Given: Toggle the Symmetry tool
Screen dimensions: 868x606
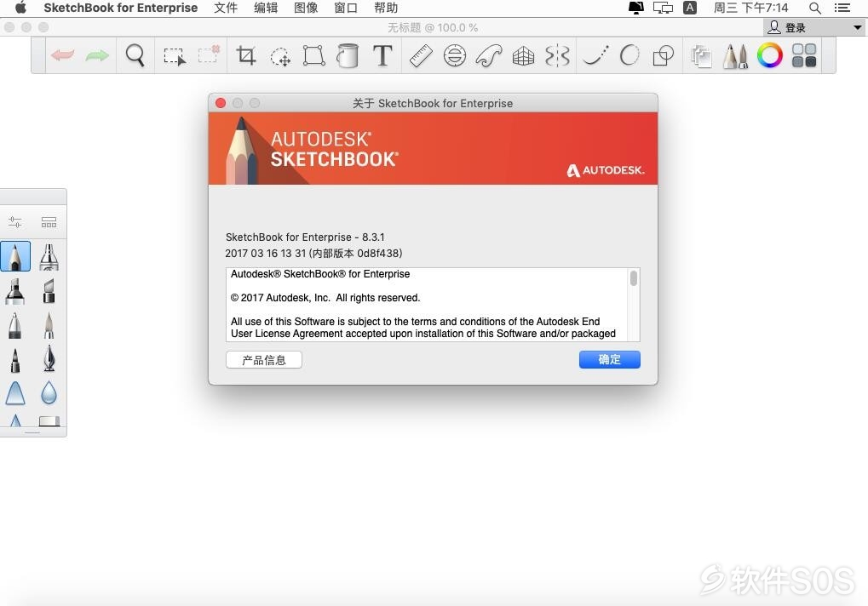Looking at the screenshot, I should click(x=557, y=55).
